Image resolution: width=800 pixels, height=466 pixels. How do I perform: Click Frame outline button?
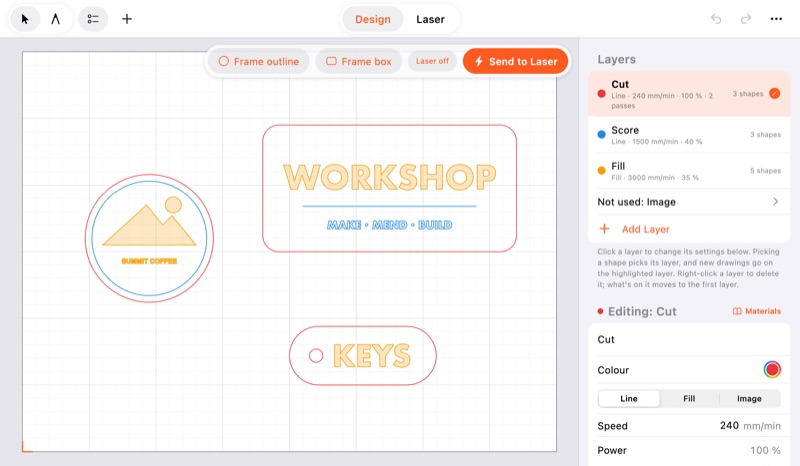click(x=259, y=61)
